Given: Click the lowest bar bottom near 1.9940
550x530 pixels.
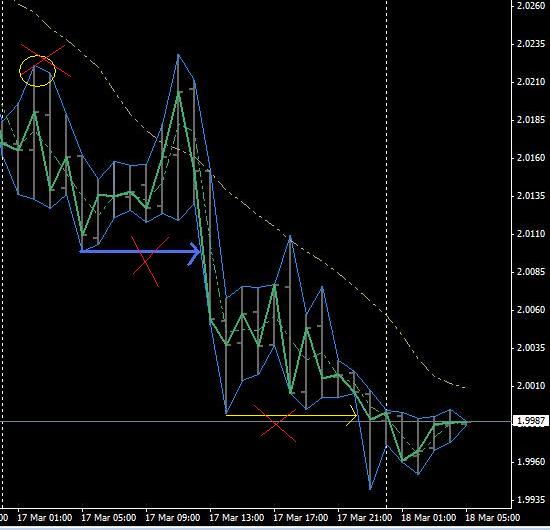Looking at the screenshot, I should tap(370, 489).
